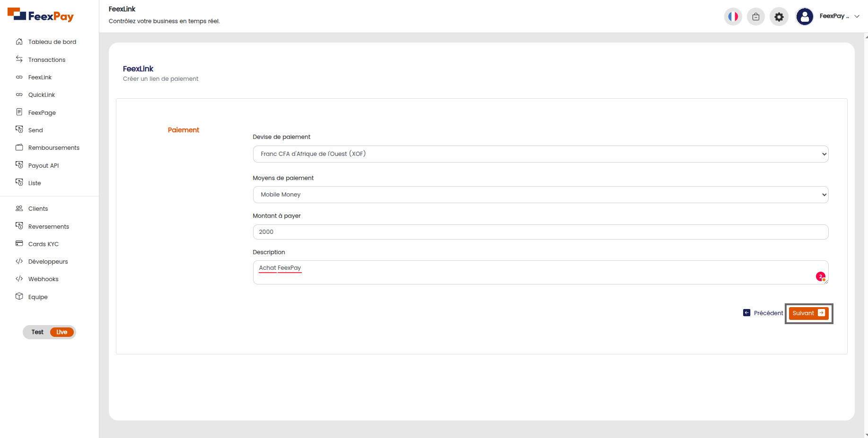868x438 pixels.
Task: Switch language via French flag icon
Action: [x=733, y=17]
